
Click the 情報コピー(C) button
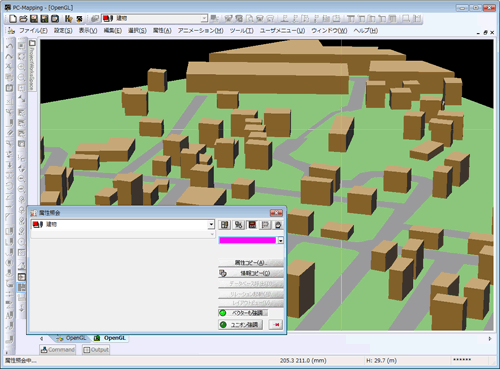(x=251, y=273)
